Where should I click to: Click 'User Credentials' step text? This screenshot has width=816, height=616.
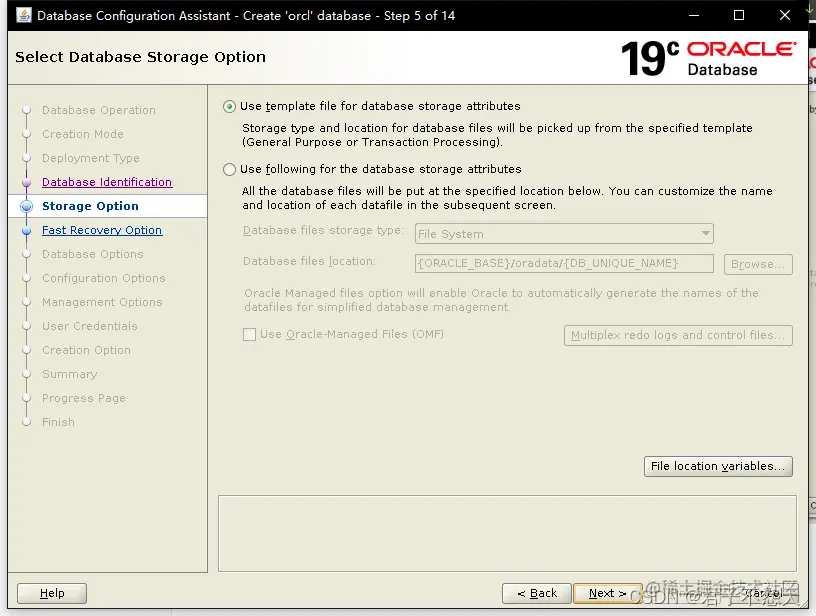point(90,326)
